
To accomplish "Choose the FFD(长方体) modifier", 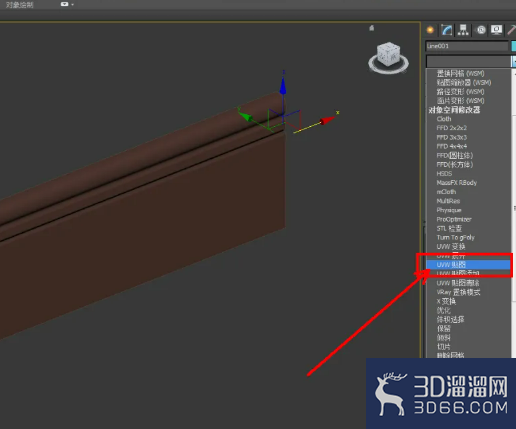I will point(455,164).
